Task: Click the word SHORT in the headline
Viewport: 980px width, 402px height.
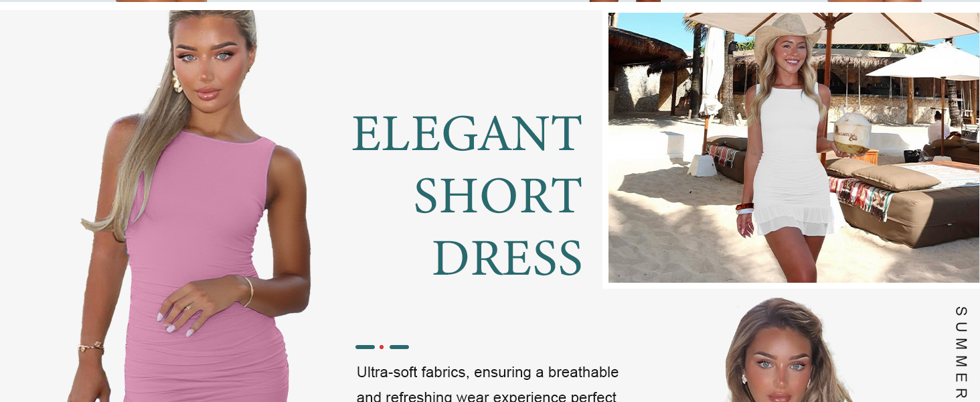Action: (x=499, y=195)
